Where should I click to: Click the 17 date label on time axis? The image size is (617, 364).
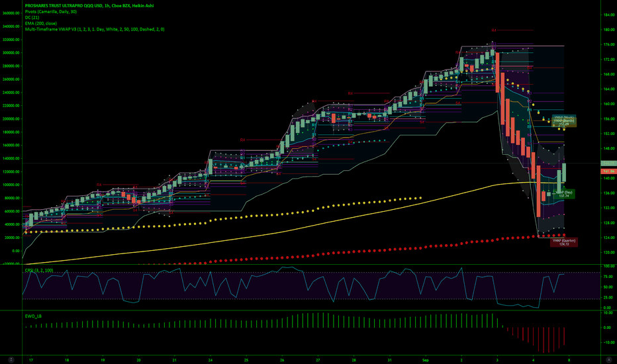coord(31,360)
